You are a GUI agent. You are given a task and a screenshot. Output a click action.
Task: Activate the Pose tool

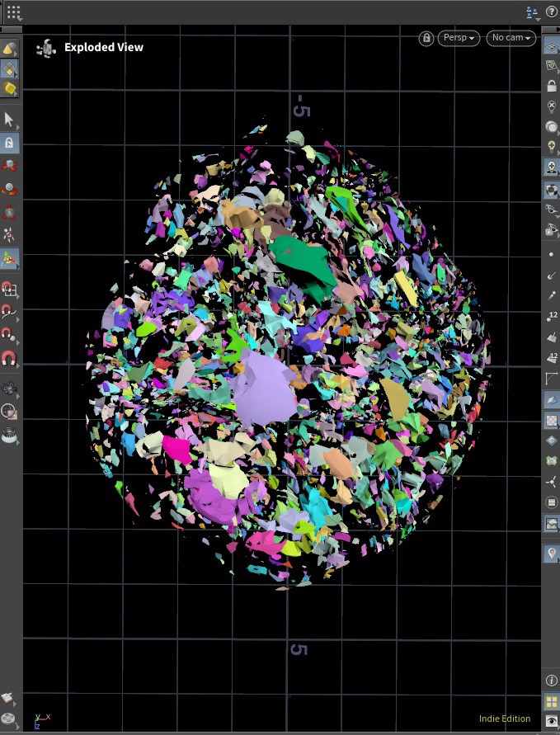click(9, 234)
